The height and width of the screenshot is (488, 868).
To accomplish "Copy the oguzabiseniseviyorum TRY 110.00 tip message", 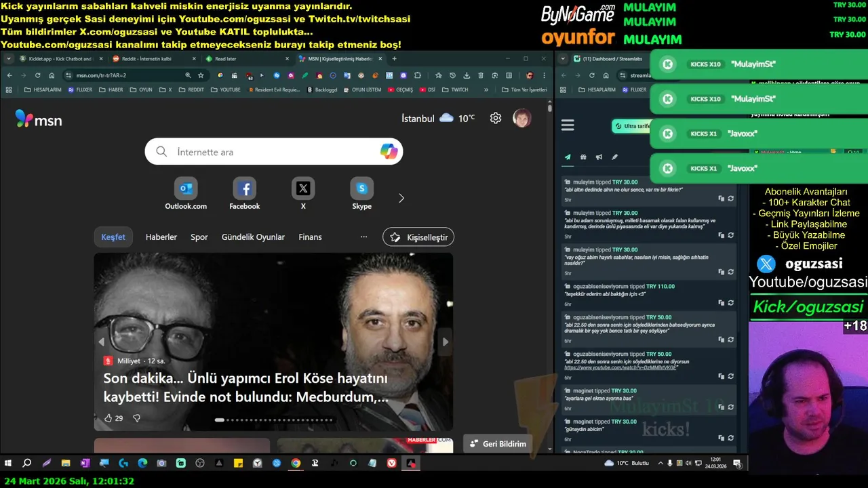I will [x=722, y=303].
